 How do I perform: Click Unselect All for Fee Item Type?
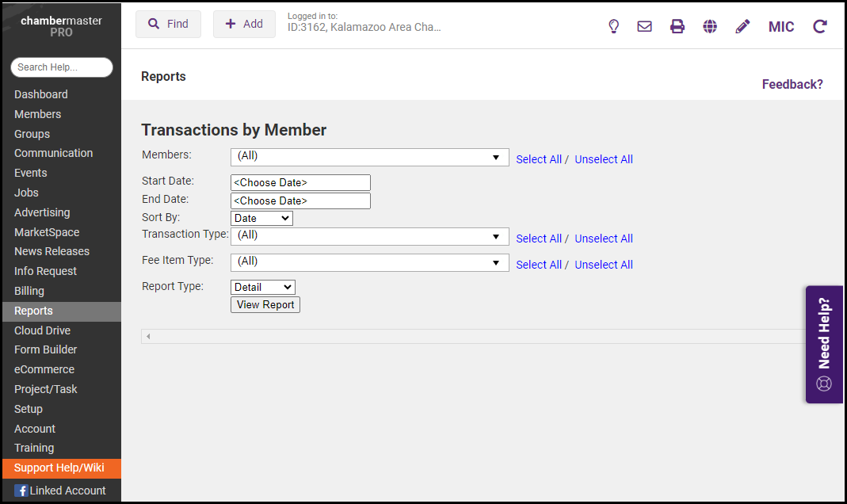click(603, 265)
